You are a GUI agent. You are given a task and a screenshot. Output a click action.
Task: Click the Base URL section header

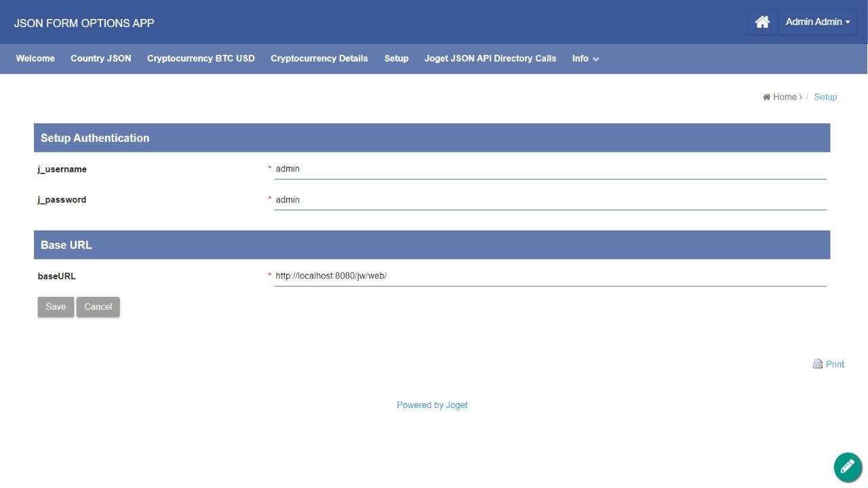[x=432, y=245]
